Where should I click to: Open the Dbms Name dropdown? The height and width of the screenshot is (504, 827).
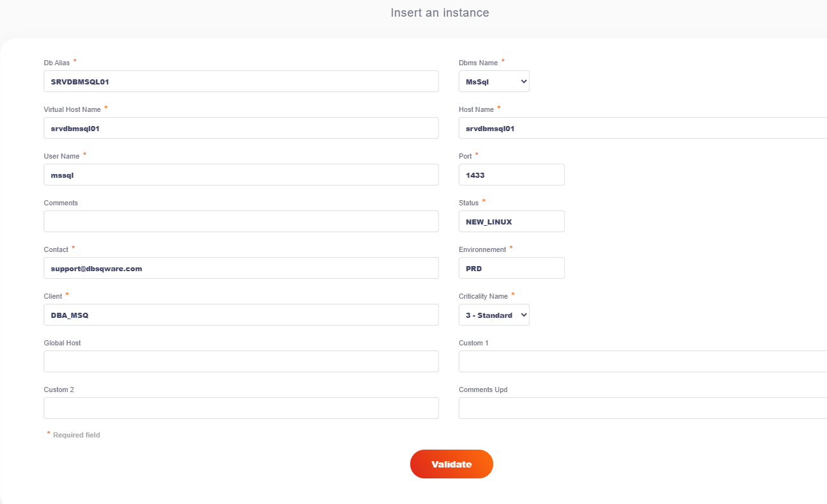click(x=493, y=81)
